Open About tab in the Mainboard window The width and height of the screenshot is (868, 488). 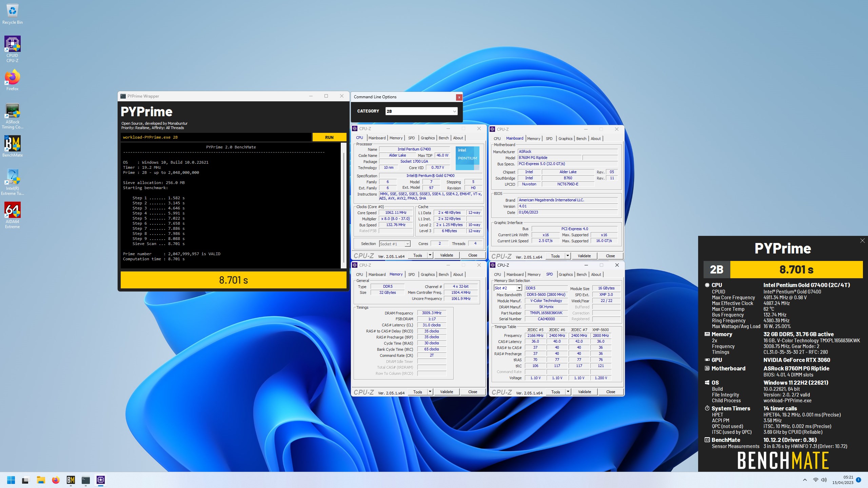point(596,139)
